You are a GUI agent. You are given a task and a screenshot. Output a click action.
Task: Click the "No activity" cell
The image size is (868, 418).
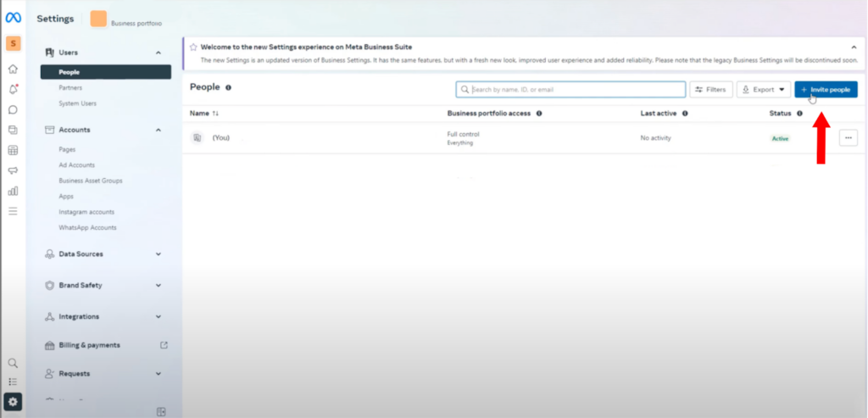[655, 138]
